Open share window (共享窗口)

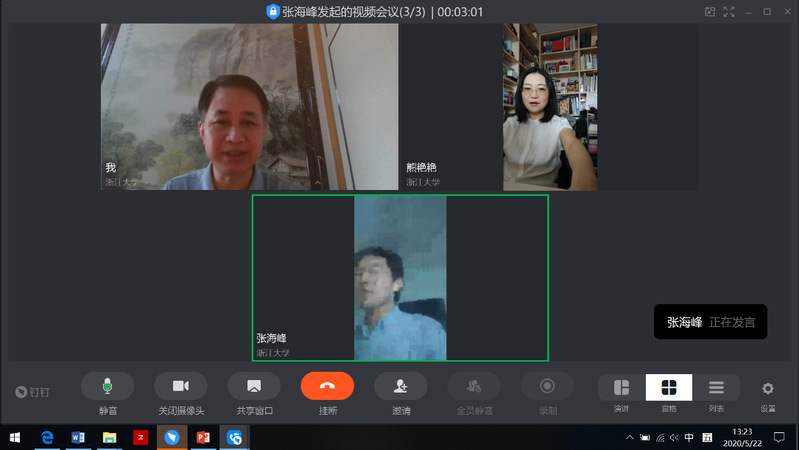coord(254,386)
